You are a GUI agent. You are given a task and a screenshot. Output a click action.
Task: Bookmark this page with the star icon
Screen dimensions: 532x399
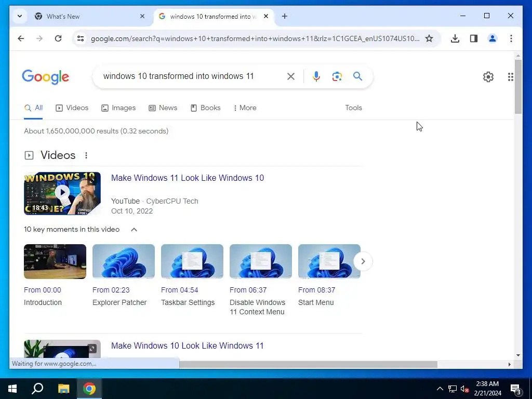point(429,38)
